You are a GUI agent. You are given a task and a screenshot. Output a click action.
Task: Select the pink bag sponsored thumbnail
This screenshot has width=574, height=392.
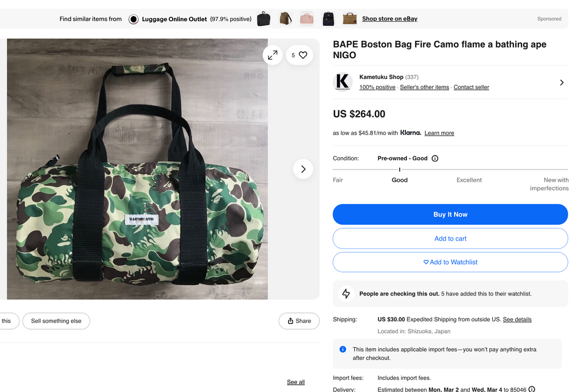307,19
